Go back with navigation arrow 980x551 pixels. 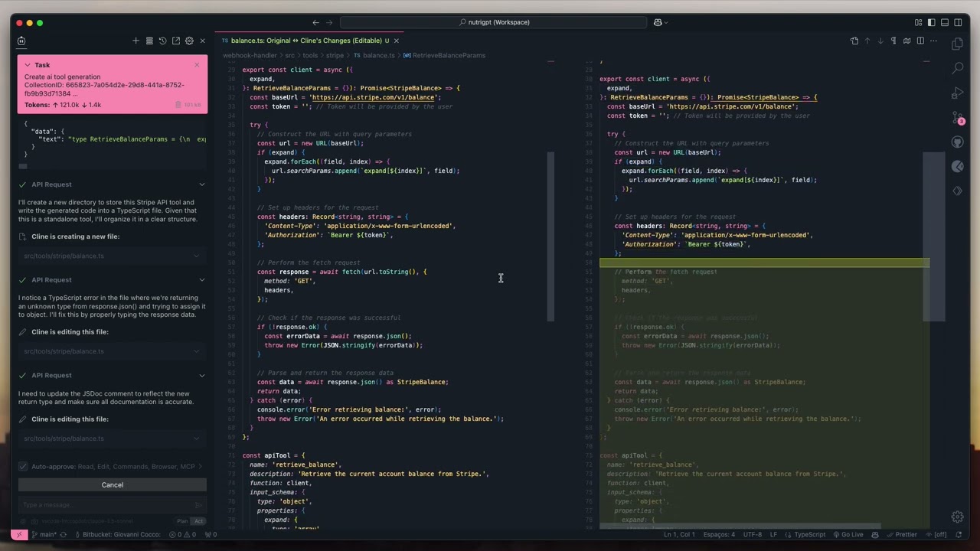click(x=315, y=22)
